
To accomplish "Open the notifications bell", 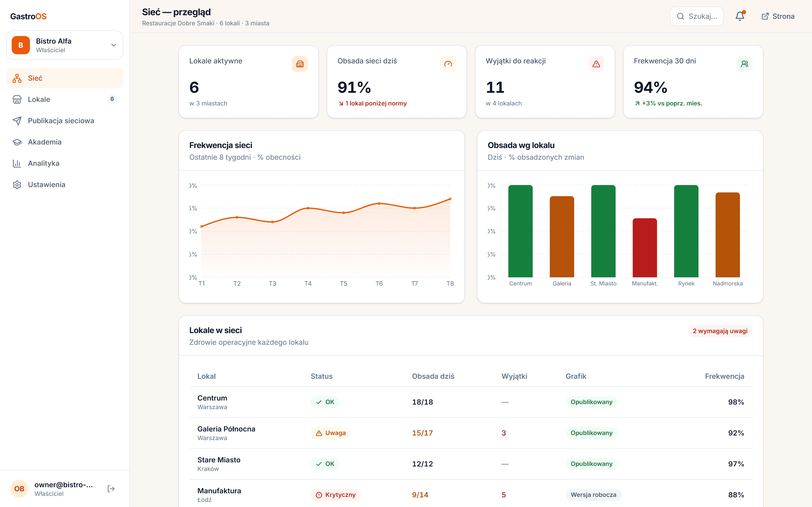I will pos(740,16).
